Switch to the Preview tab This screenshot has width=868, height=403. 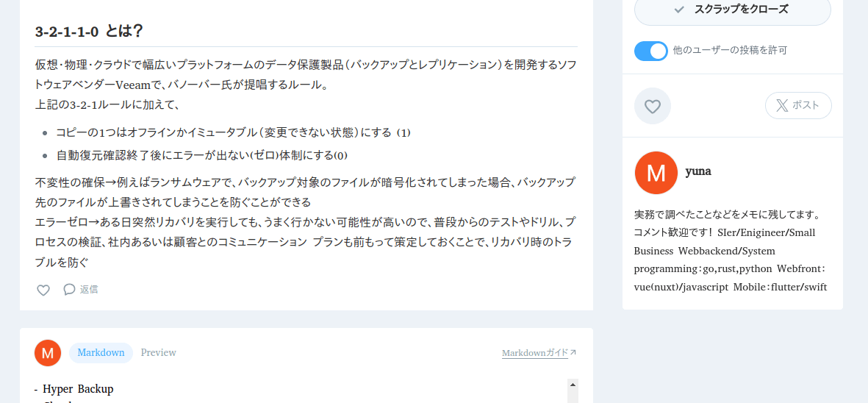pyautogui.click(x=158, y=353)
